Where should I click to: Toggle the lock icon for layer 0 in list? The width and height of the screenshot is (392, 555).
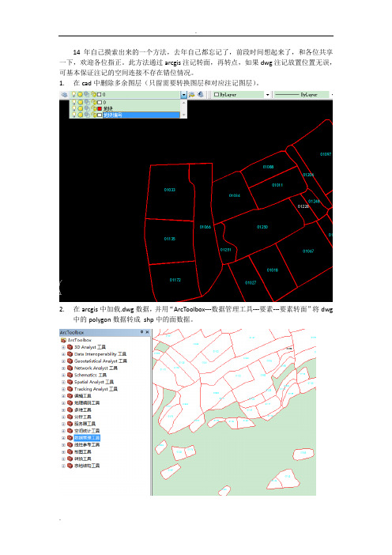(x=94, y=103)
